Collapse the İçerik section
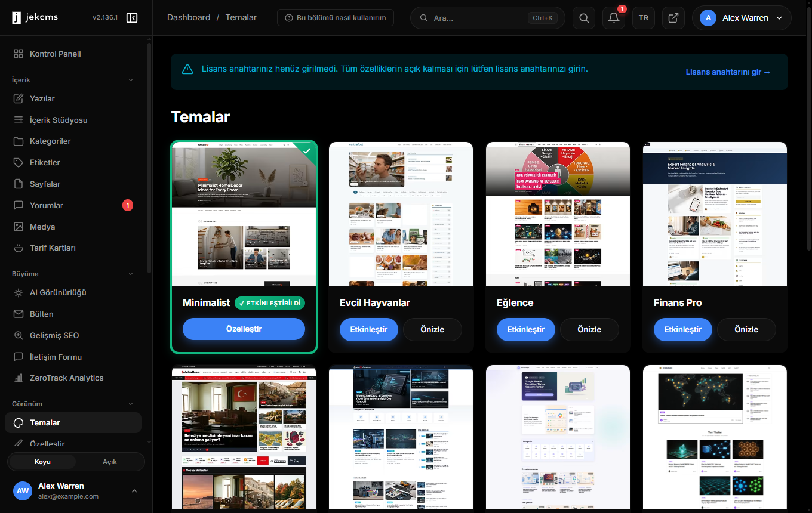 click(x=131, y=80)
